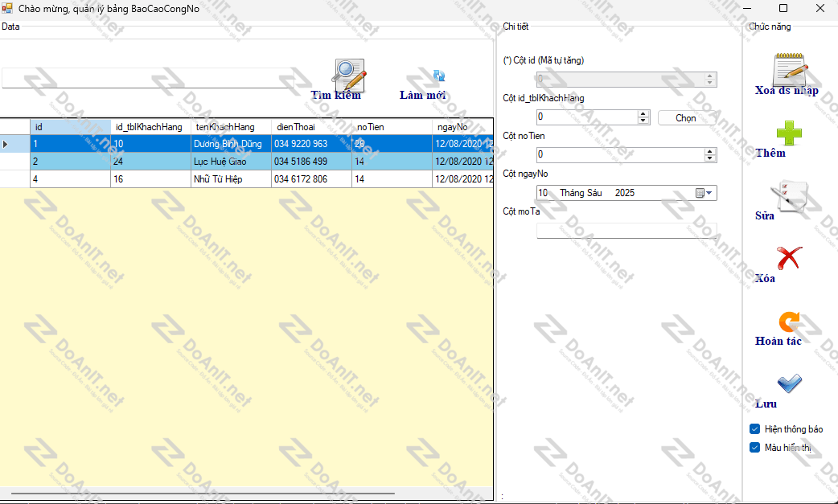Click the Thêm label

(x=770, y=154)
